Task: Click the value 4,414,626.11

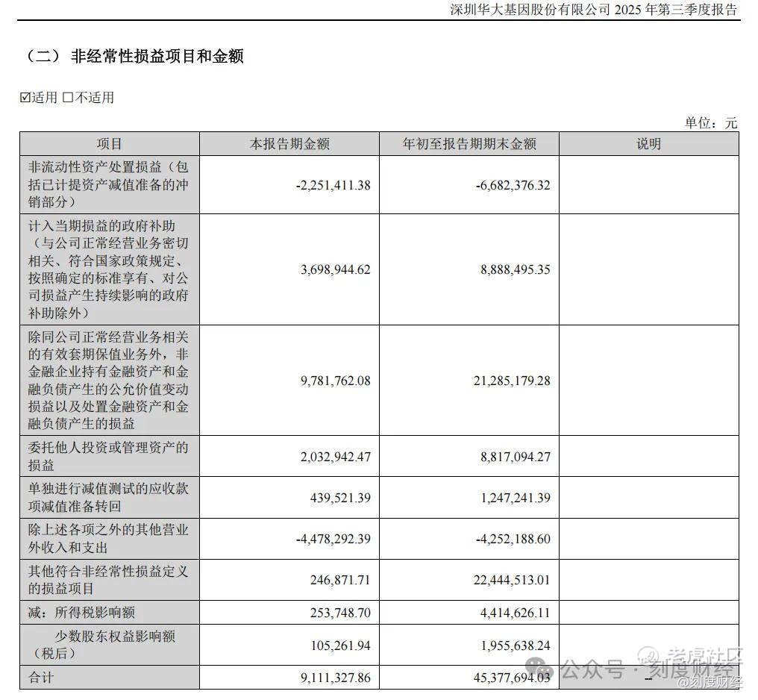Action: [516, 613]
